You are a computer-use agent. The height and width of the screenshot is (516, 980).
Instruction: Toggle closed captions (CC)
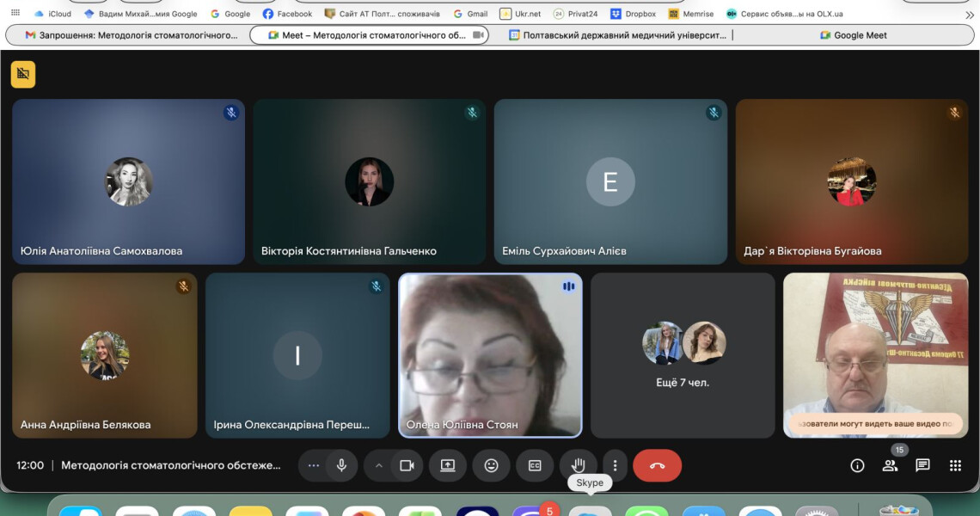535,465
